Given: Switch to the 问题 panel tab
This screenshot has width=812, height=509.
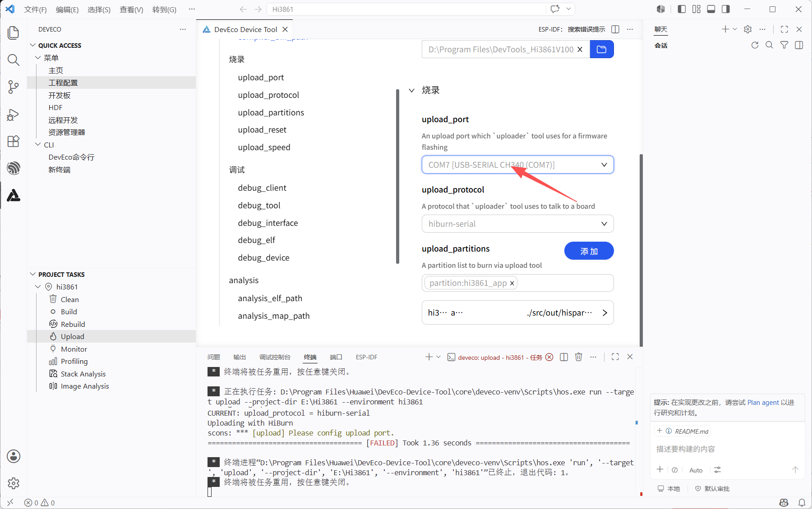Looking at the screenshot, I should 214,357.
